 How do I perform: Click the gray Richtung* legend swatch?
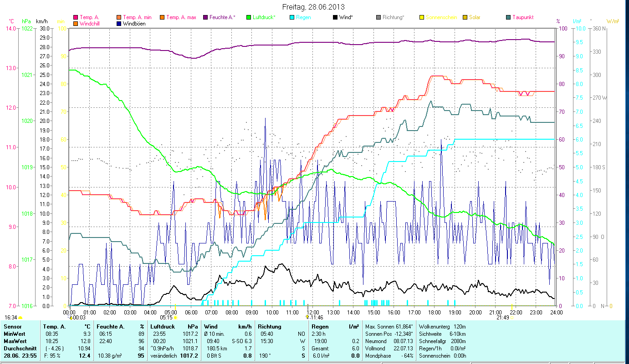[378, 18]
